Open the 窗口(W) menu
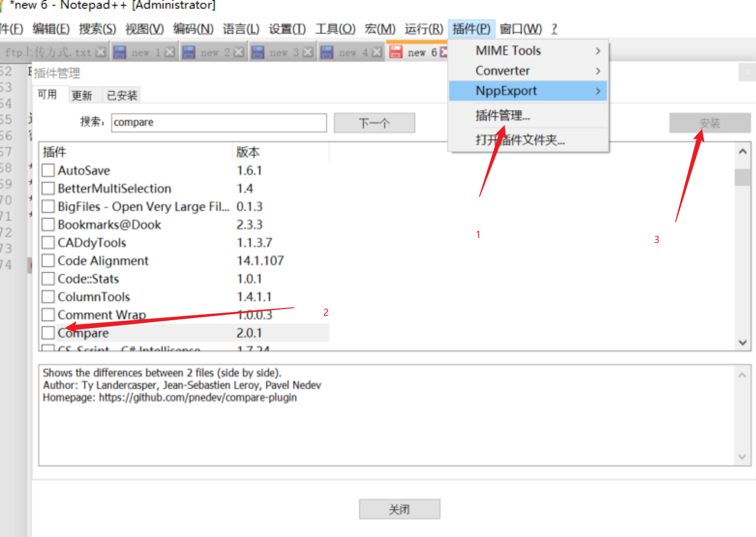The width and height of the screenshot is (756, 537). point(519,29)
